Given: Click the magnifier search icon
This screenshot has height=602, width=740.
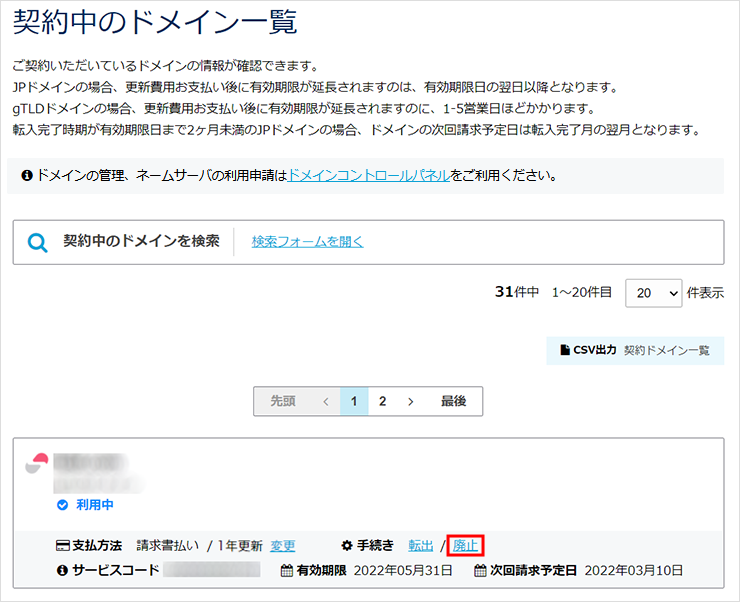Looking at the screenshot, I should point(38,243).
